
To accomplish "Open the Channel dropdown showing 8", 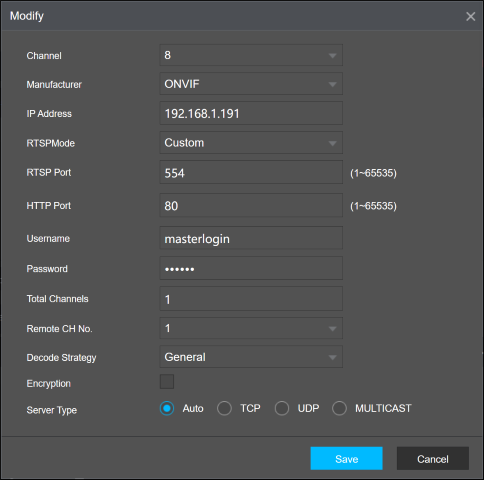I will (251, 55).
